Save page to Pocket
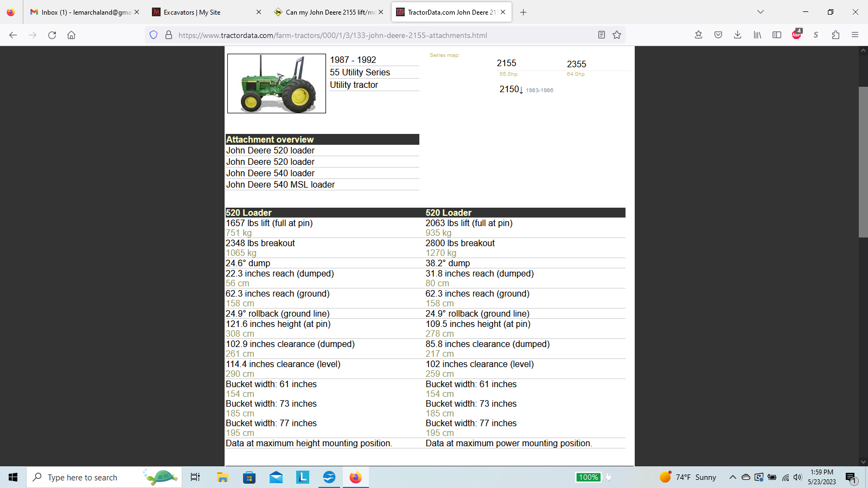868x488 pixels. coord(718,35)
